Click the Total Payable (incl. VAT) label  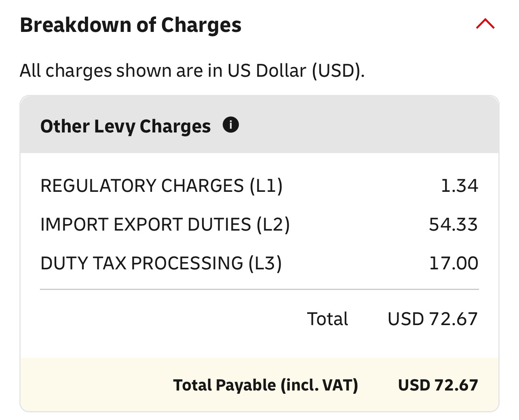(x=266, y=385)
